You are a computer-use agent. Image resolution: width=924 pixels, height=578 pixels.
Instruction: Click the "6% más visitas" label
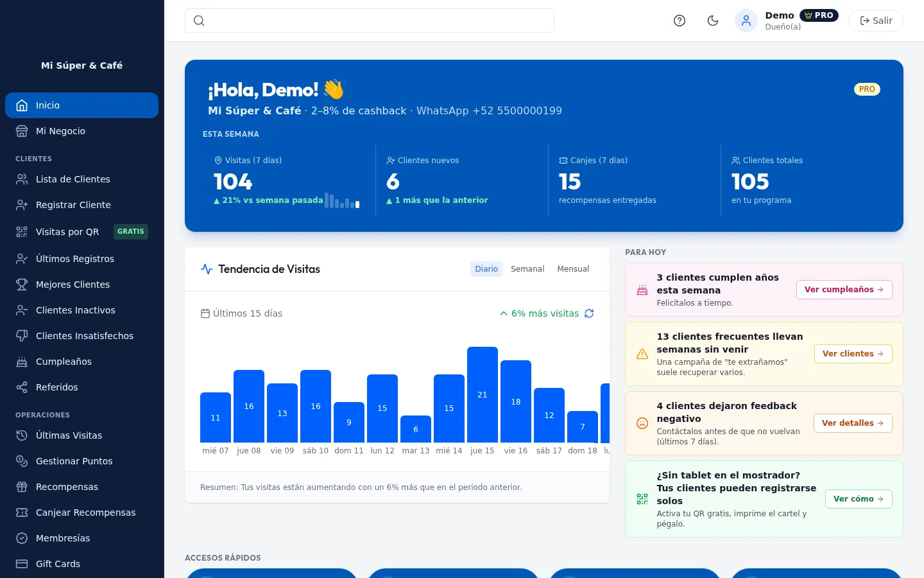coord(545,313)
